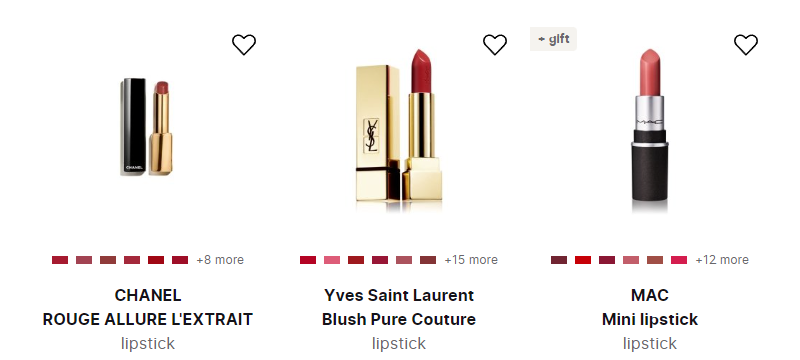800x360 pixels.
Task: Select the dark plum first MAC swatch
Action: point(559,260)
